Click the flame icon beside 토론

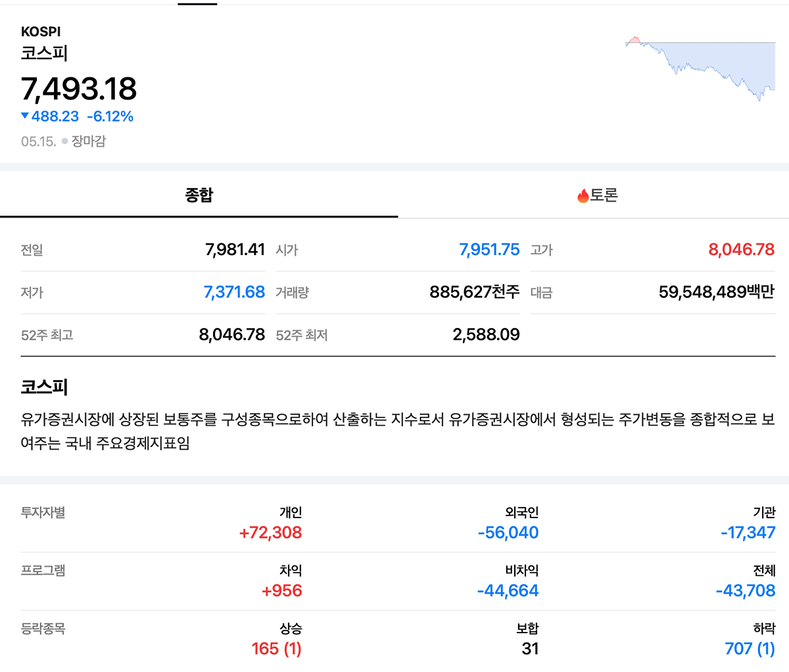[x=583, y=196]
